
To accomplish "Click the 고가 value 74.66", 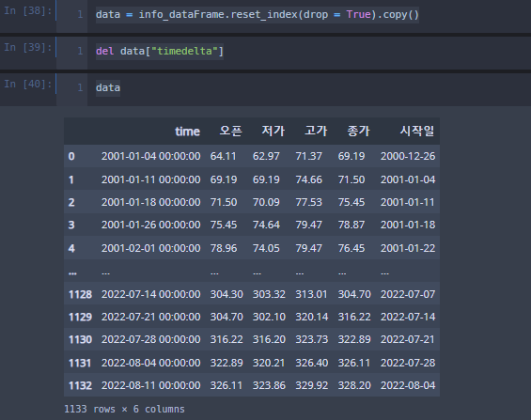I will coord(309,179).
